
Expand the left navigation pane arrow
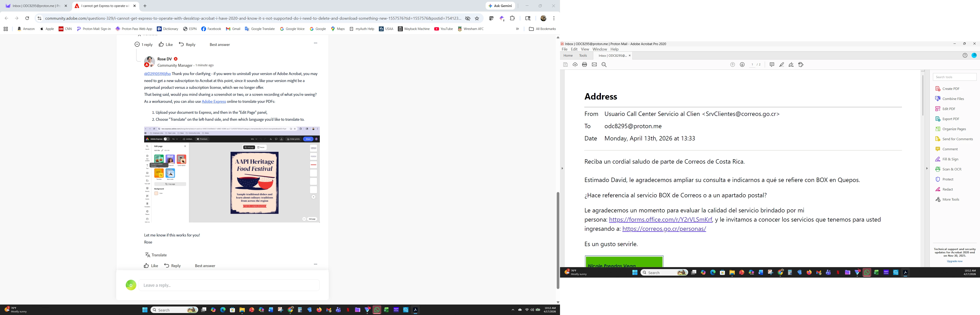[562, 168]
